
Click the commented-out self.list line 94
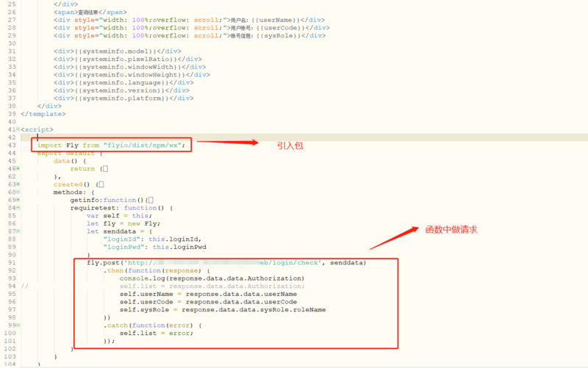(x=212, y=286)
